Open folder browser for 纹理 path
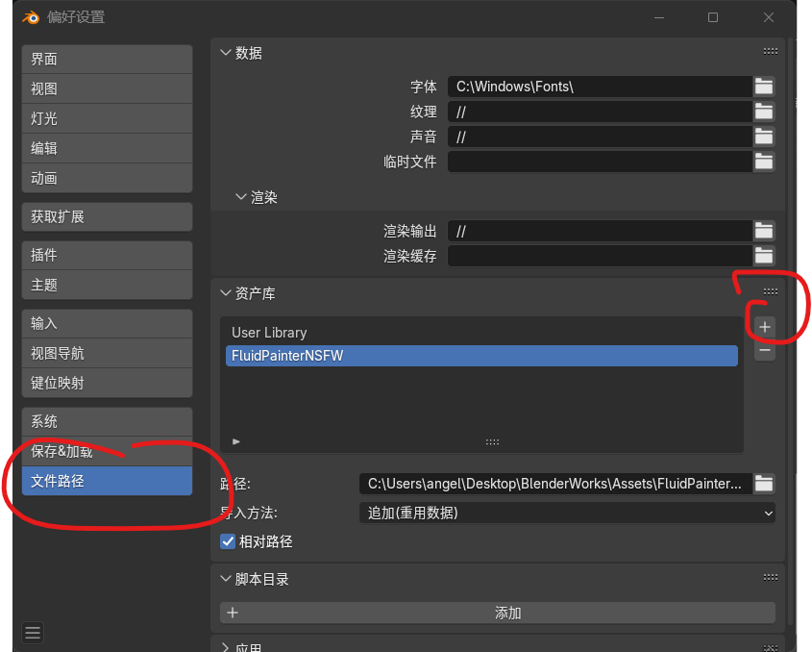Viewport: 812px width, 652px height. coord(764,112)
